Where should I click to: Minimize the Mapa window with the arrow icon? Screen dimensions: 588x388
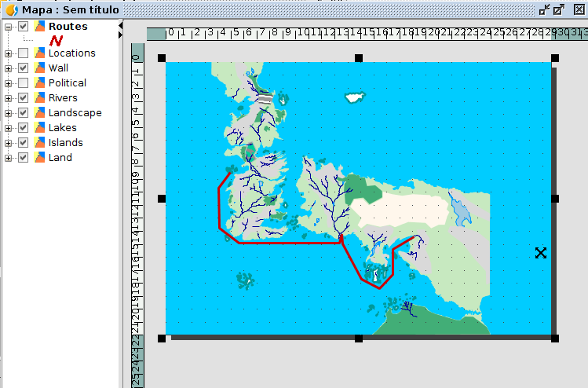[x=544, y=9]
